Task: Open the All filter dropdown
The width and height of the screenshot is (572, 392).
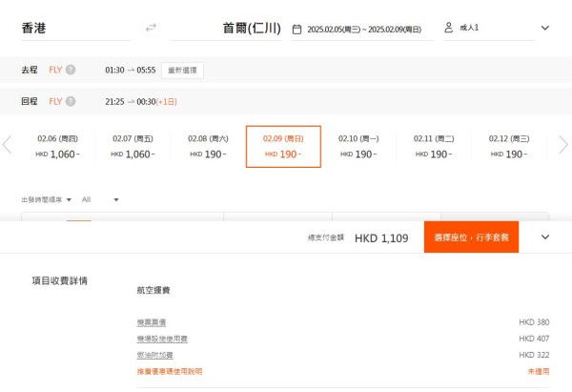Action: pos(100,199)
